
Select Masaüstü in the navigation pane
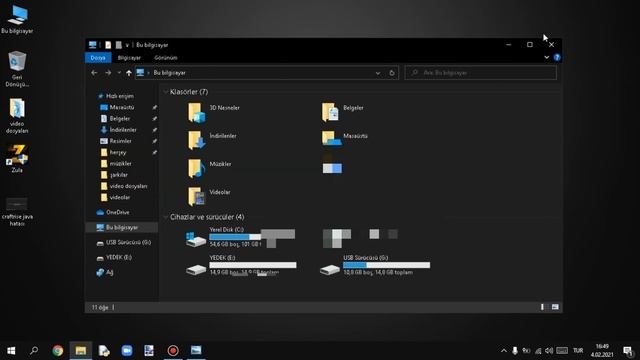coord(122,107)
